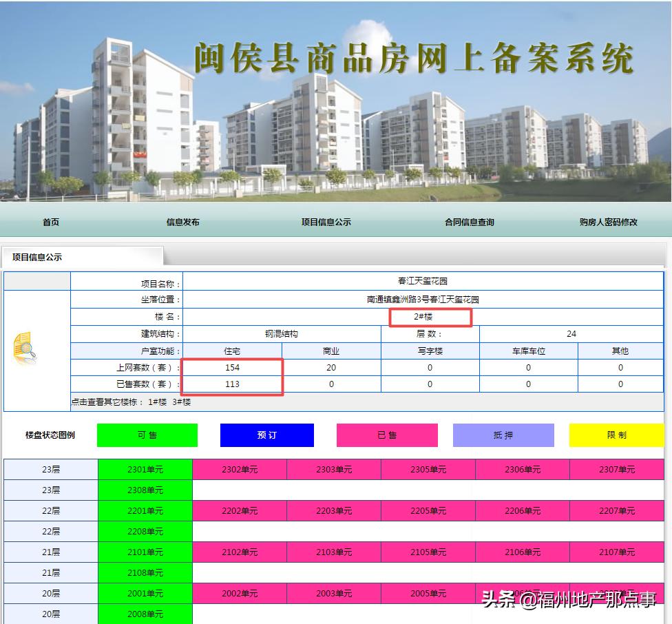Click the pink 已售 legend swatch

[386, 435]
